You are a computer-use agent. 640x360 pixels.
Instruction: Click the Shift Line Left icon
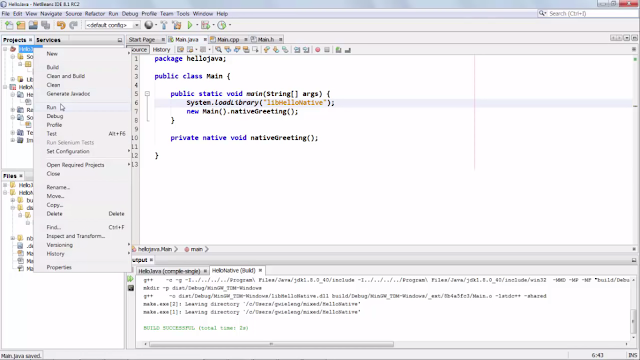tap(297, 50)
